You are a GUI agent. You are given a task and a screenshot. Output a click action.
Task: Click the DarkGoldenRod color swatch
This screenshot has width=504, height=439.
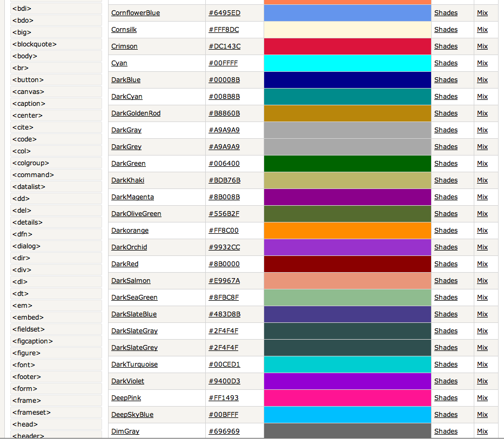347,113
